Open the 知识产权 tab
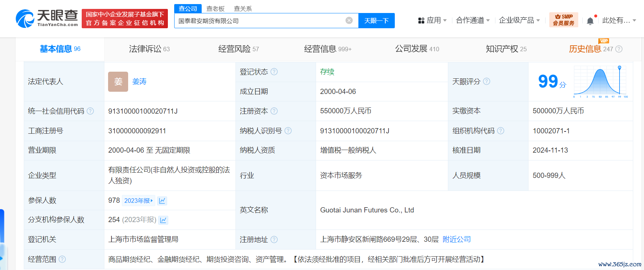The image size is (644, 270). 506,49
